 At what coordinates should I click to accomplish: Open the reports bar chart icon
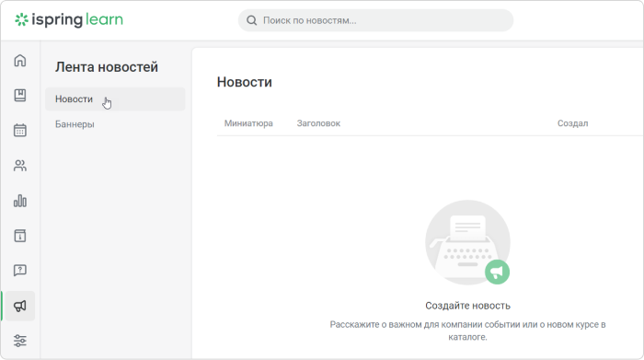(x=19, y=201)
